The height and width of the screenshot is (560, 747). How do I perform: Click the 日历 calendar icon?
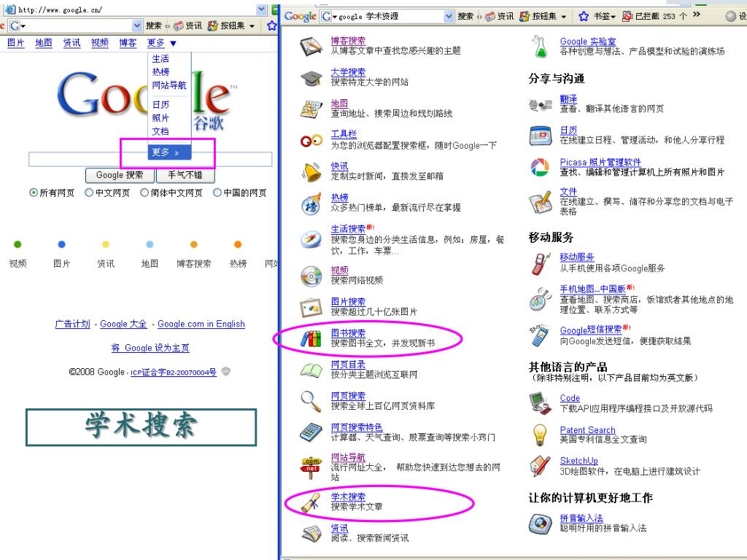pyautogui.click(x=541, y=135)
